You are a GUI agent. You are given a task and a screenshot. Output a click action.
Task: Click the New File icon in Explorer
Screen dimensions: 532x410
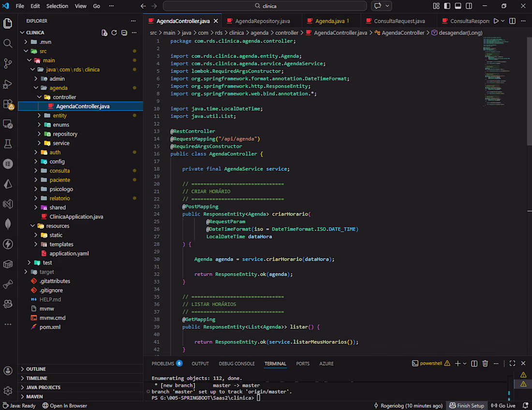coord(104,33)
